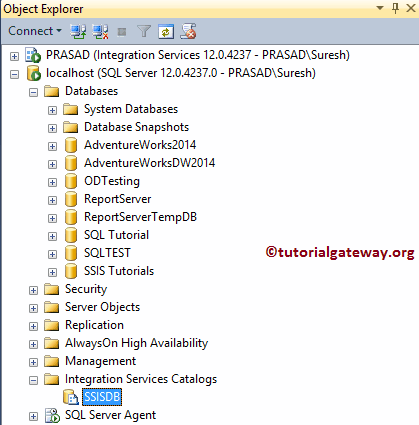Expand the Replication folder

pos(33,326)
